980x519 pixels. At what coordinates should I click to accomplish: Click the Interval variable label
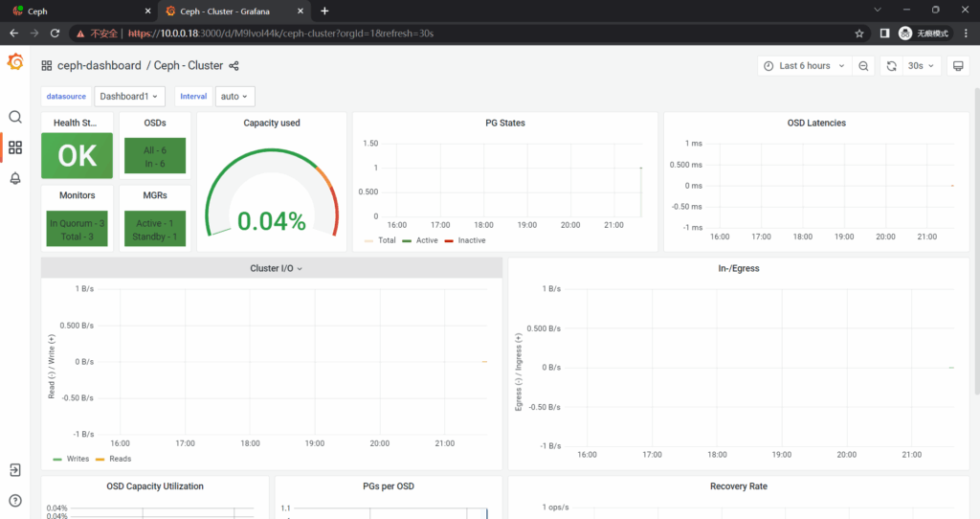tap(193, 97)
